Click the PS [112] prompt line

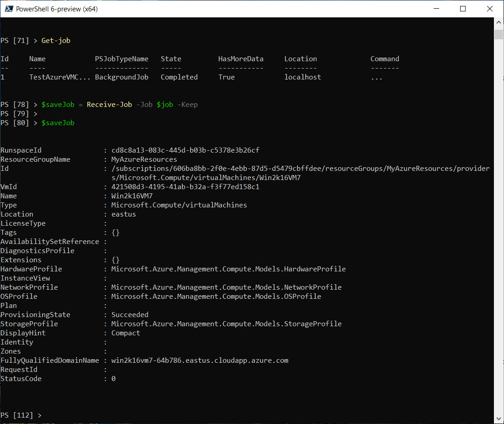pos(21,415)
